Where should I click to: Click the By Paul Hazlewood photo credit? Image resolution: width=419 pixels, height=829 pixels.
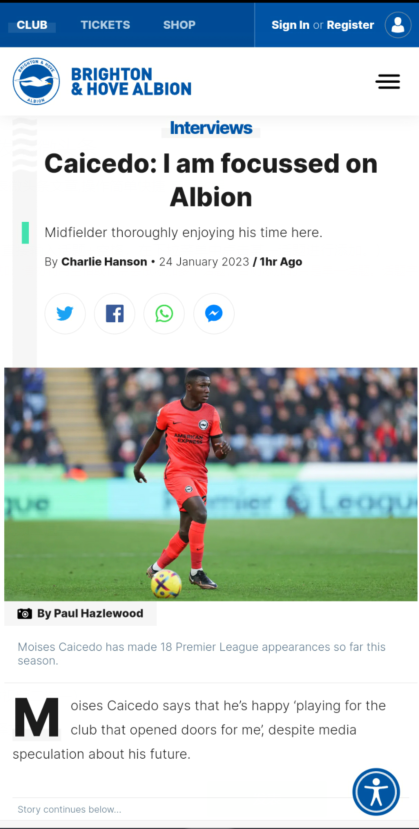point(90,613)
